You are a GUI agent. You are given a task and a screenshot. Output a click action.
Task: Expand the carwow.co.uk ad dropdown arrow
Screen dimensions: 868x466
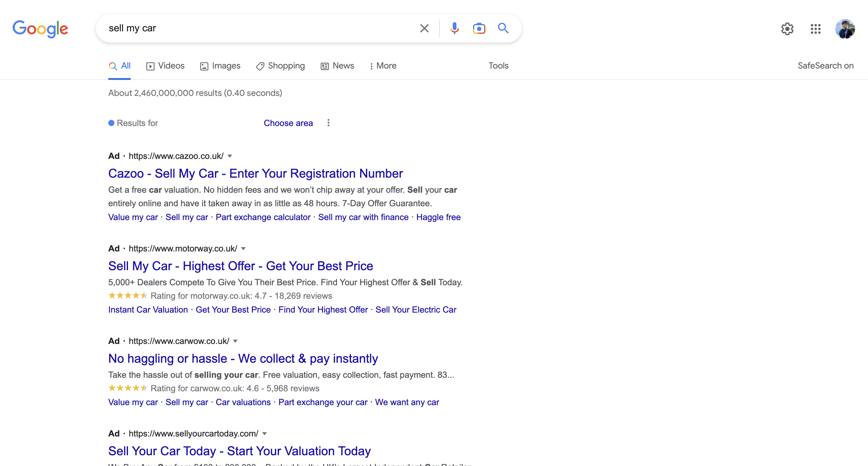236,342
